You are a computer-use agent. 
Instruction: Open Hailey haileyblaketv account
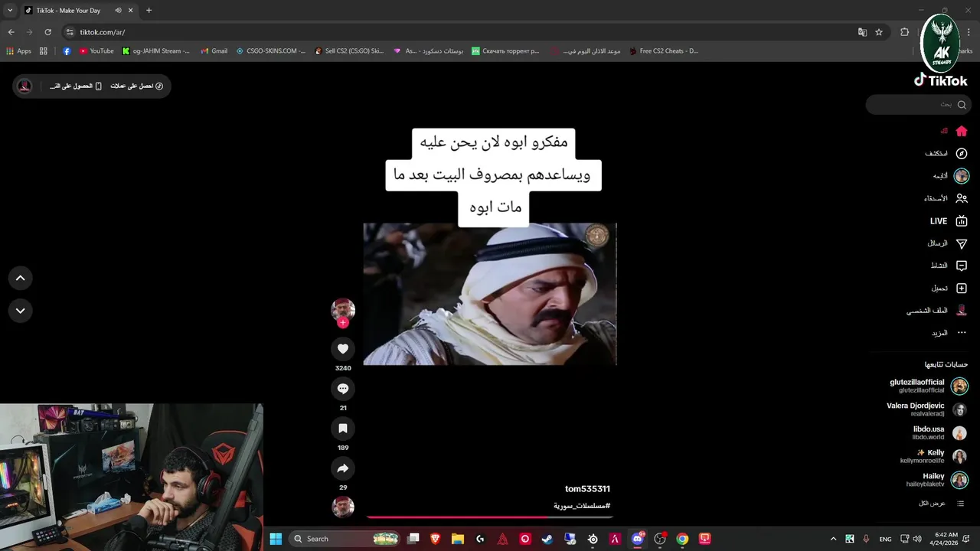(938, 480)
